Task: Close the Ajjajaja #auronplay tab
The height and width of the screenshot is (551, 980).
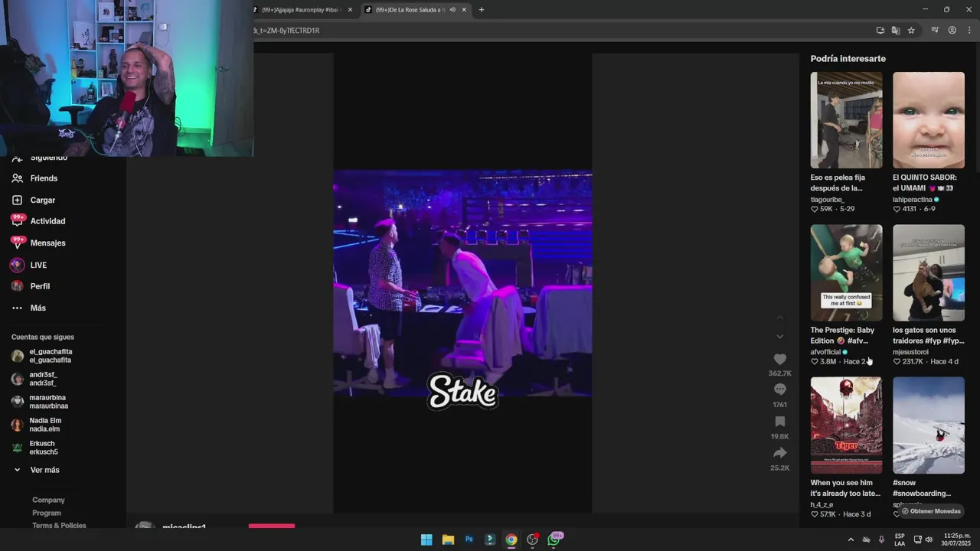Action: tap(350, 10)
